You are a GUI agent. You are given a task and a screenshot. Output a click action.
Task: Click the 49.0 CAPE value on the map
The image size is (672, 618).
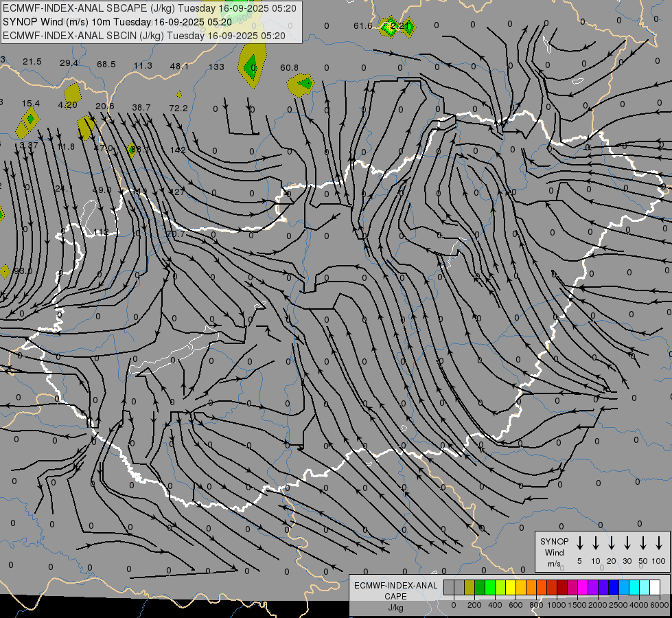pyautogui.click(x=102, y=190)
